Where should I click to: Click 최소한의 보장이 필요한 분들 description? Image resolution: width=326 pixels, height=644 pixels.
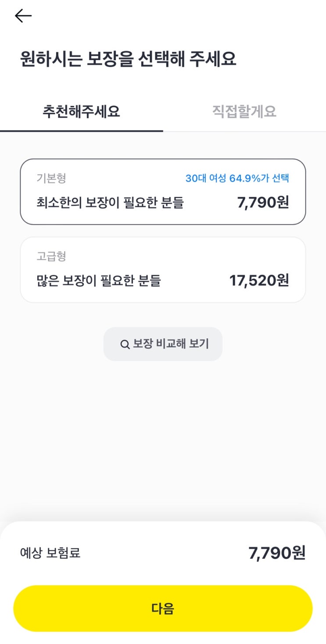(x=110, y=203)
